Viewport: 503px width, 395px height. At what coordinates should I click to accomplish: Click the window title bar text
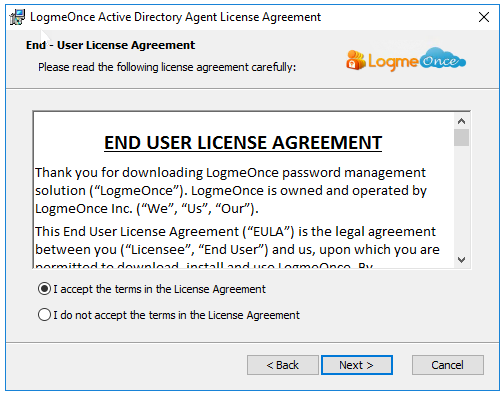tap(175, 17)
